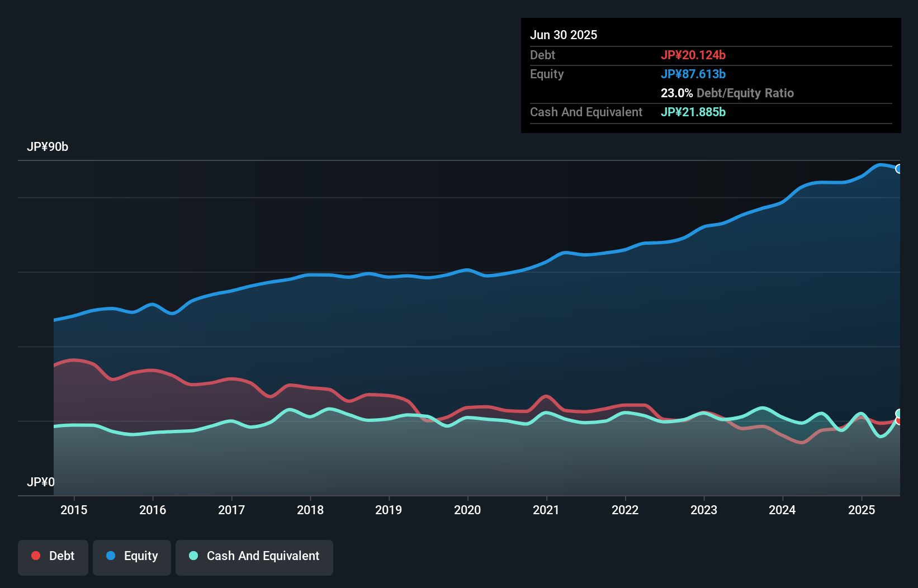
Task: Toggle the Equity series visibility
Action: pos(132,557)
